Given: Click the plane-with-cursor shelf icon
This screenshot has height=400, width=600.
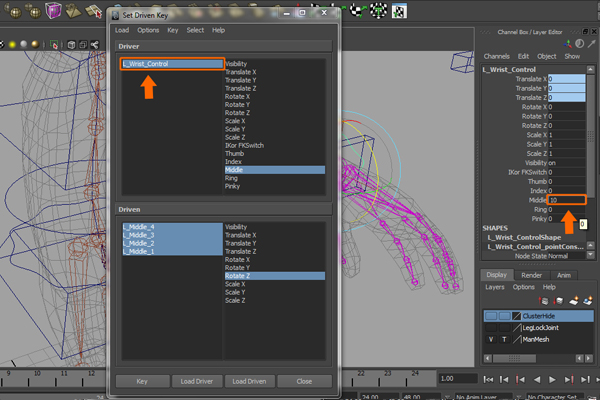Looking at the screenshot, I should [x=94, y=11].
